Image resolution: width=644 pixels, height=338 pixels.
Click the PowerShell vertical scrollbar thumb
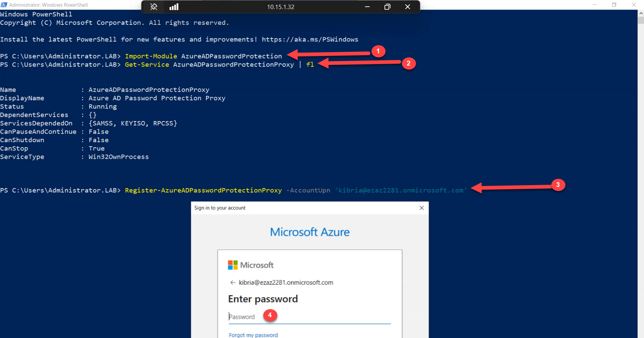point(641,20)
